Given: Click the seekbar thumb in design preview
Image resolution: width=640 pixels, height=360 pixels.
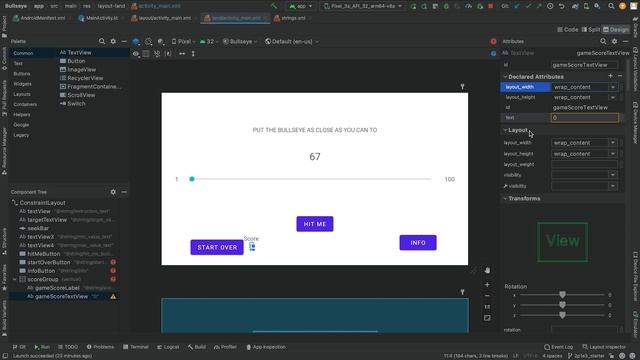Looking at the screenshot, I should (192, 179).
